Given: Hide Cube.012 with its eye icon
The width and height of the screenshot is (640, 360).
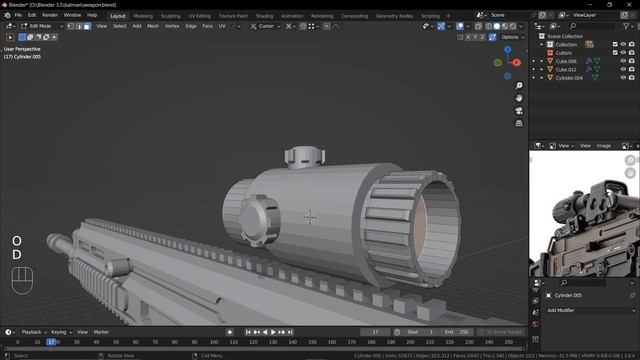Looking at the screenshot, I should 623,69.
